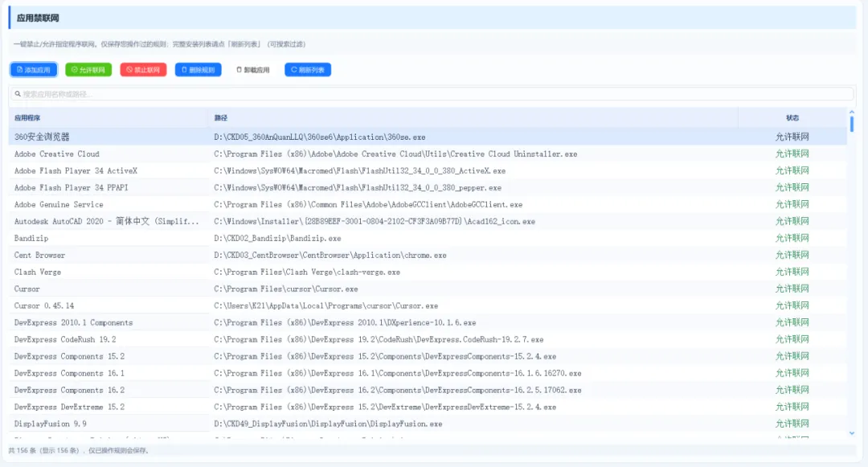Click the 共 156 条 footer status text

tap(79, 450)
